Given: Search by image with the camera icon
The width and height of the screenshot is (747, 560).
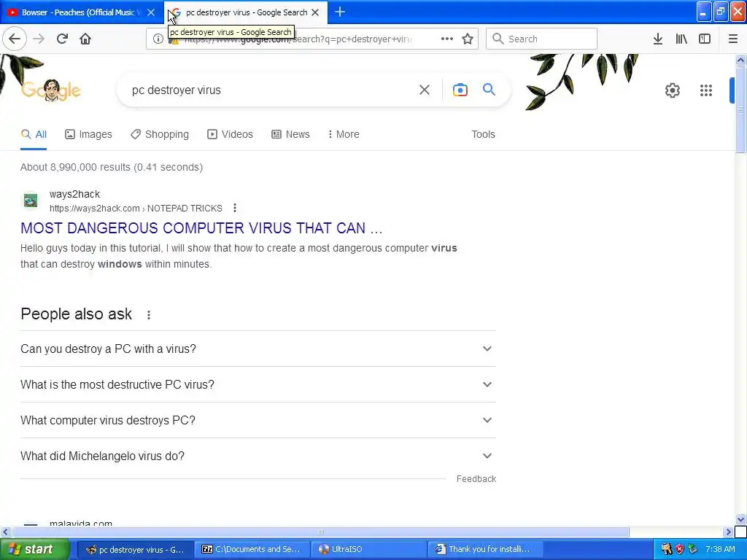Looking at the screenshot, I should (460, 90).
